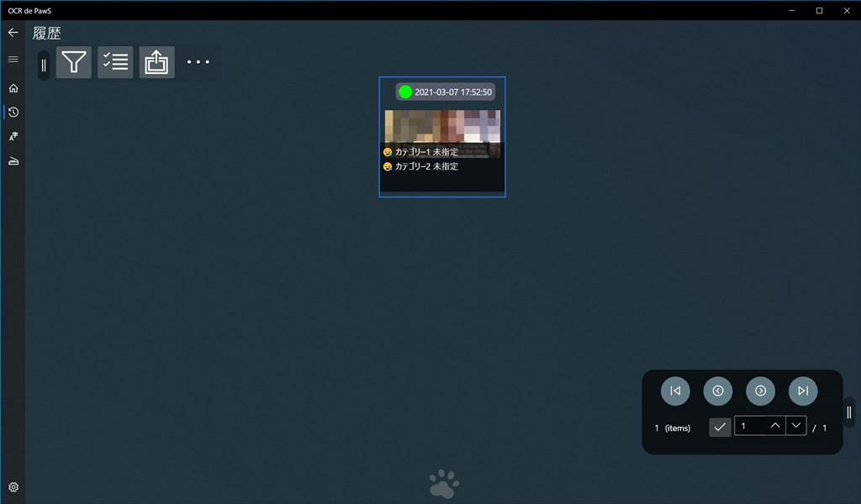
Task: Click the toolbar's left grip handle
Action: click(44, 65)
